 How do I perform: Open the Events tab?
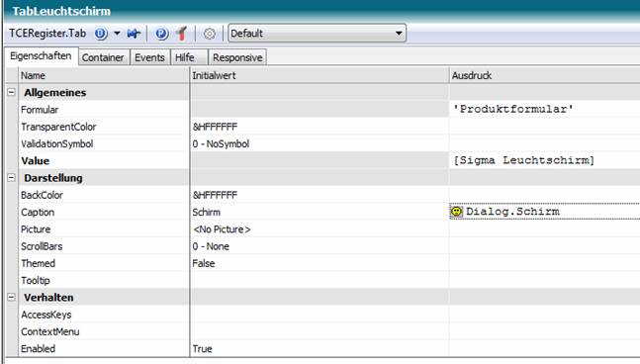tap(149, 57)
